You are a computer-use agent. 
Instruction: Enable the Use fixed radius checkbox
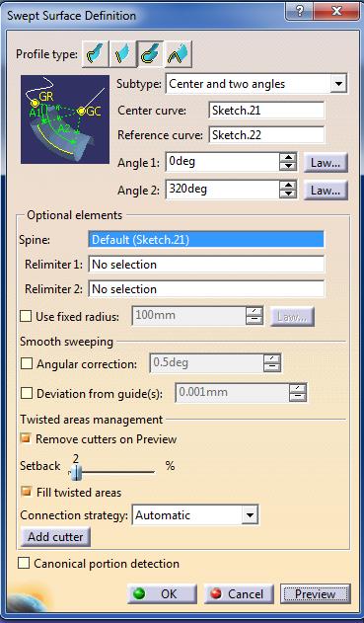click(27, 316)
